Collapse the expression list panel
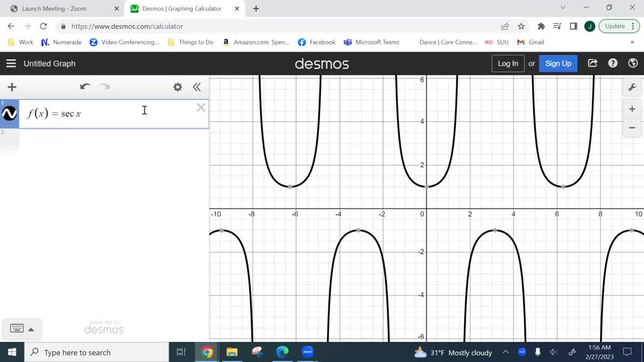The height and width of the screenshot is (362, 644). (197, 87)
